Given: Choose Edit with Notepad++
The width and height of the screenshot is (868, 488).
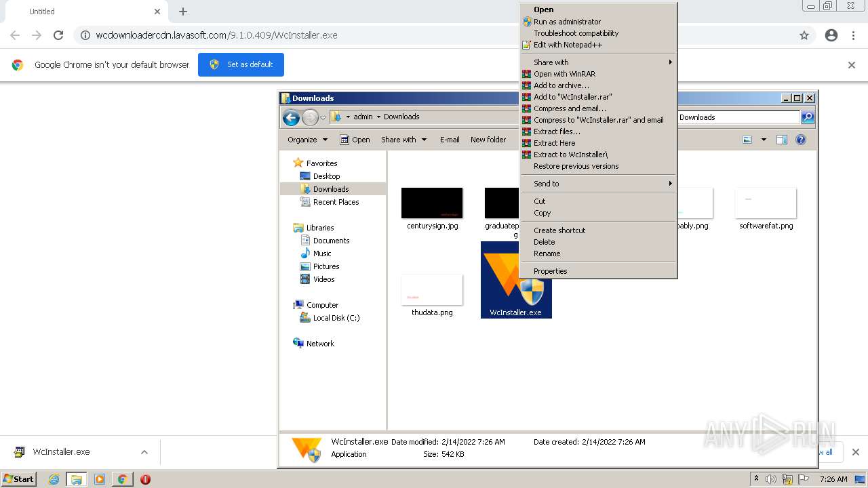Looking at the screenshot, I should click(x=598, y=45).
